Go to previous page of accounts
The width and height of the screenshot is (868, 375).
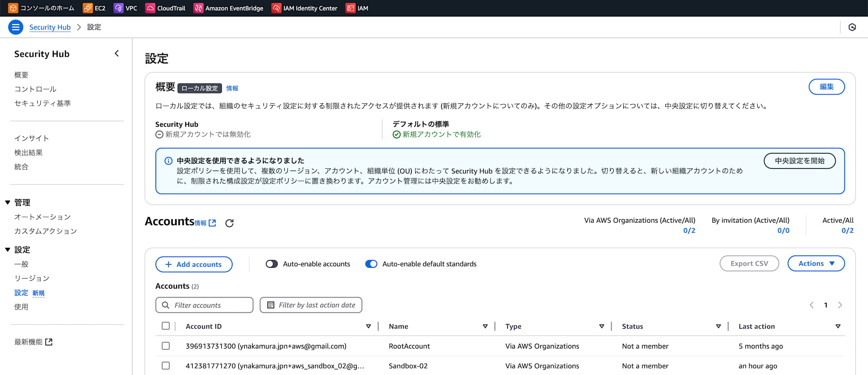(812, 305)
